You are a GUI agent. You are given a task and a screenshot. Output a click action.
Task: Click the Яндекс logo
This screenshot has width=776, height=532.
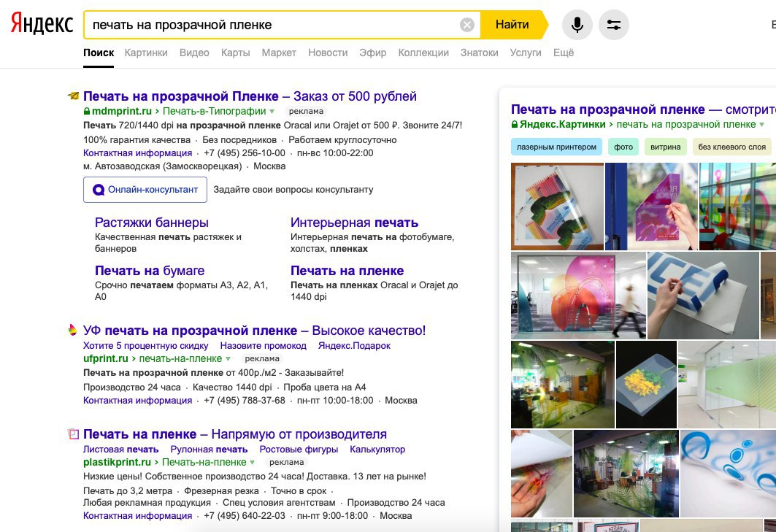(x=42, y=24)
